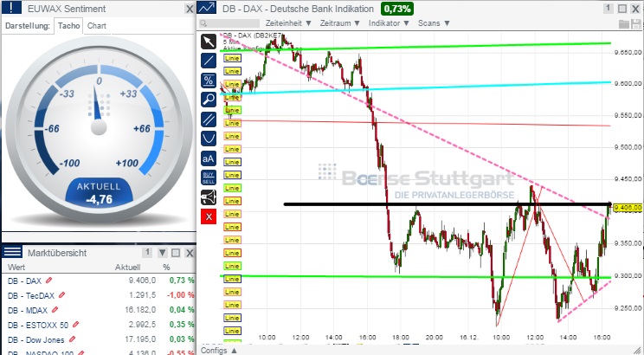Select the line drawing tool
Viewport: 644px width, 355px height.
(x=209, y=61)
